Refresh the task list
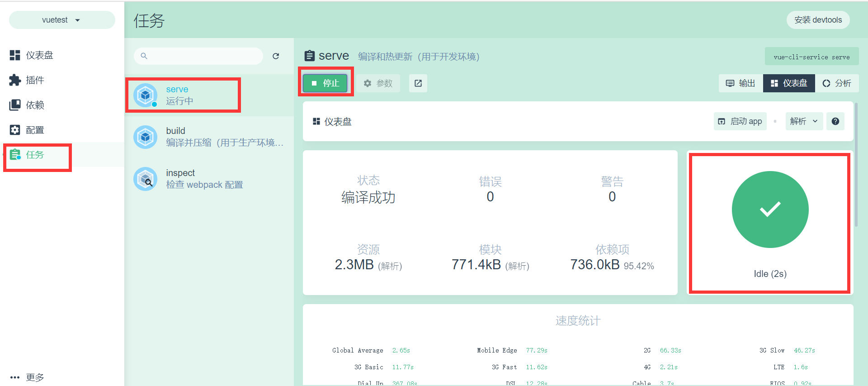 click(276, 56)
